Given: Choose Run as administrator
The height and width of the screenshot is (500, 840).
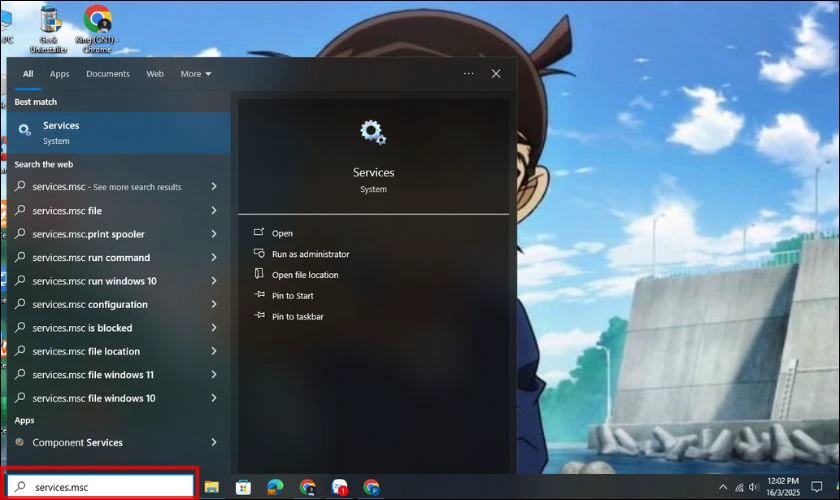Looking at the screenshot, I should point(311,254).
